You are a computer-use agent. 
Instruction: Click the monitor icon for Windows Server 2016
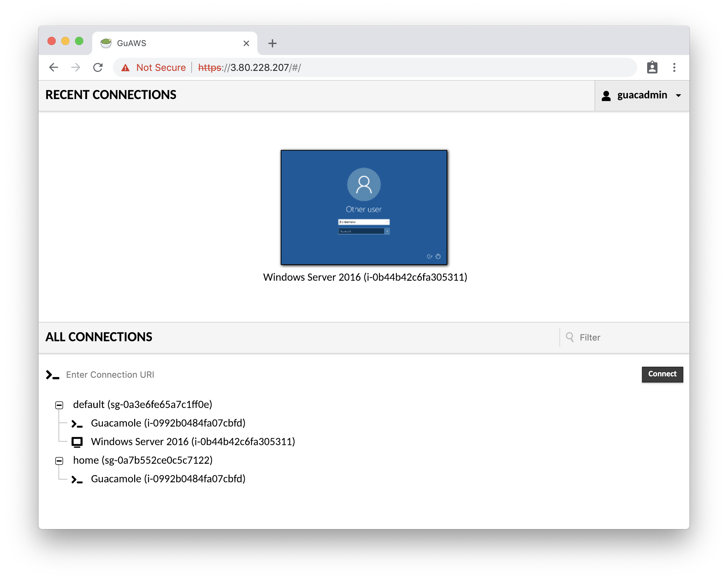77,442
